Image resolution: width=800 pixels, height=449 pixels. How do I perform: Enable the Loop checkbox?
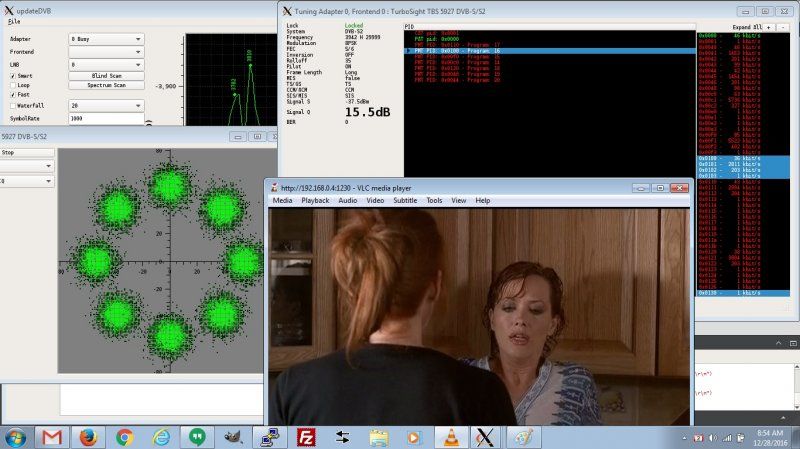[x=13, y=85]
